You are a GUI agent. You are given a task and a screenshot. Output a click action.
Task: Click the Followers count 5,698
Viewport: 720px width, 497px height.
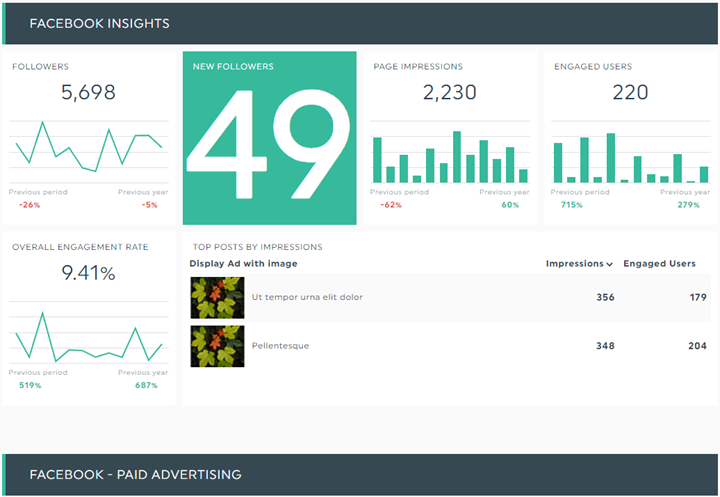pos(88,92)
